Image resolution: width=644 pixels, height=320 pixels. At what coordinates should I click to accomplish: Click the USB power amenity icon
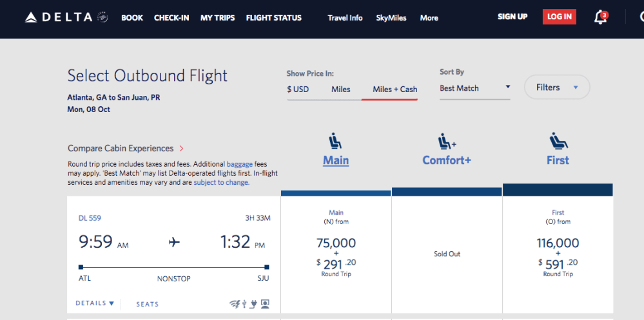click(x=244, y=304)
